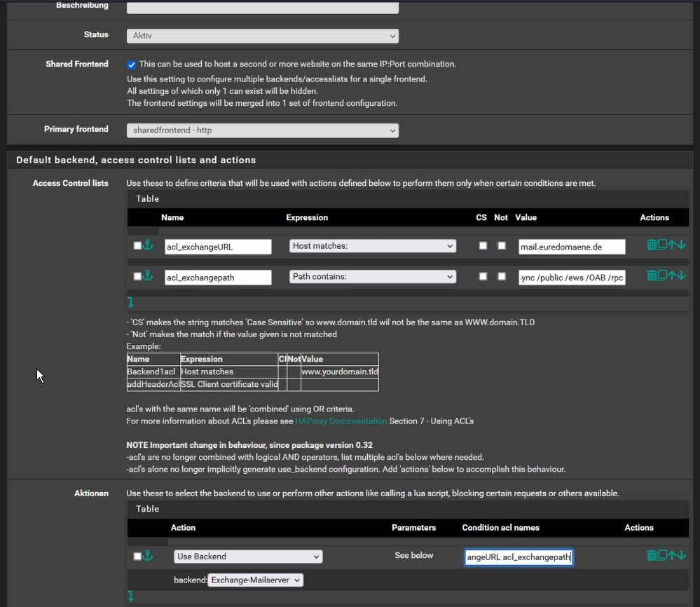Add a new row to the Access Control lists table
Screen dimensions: 700x607
coord(131,302)
